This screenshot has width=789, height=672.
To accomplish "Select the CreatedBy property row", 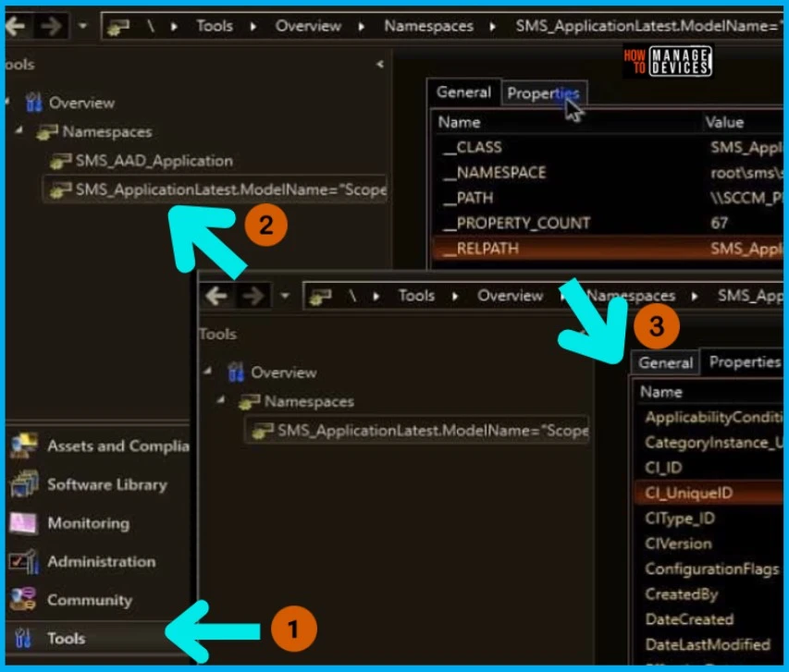I will [709, 594].
